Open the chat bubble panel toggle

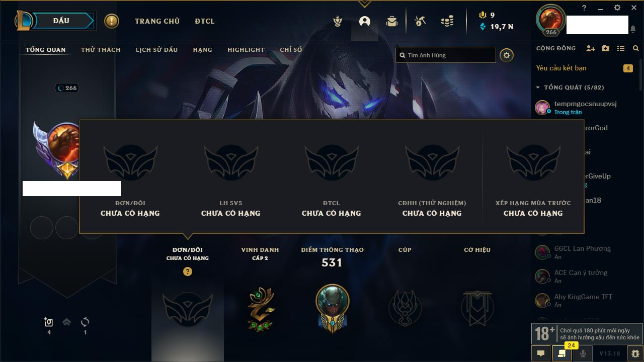point(541,353)
